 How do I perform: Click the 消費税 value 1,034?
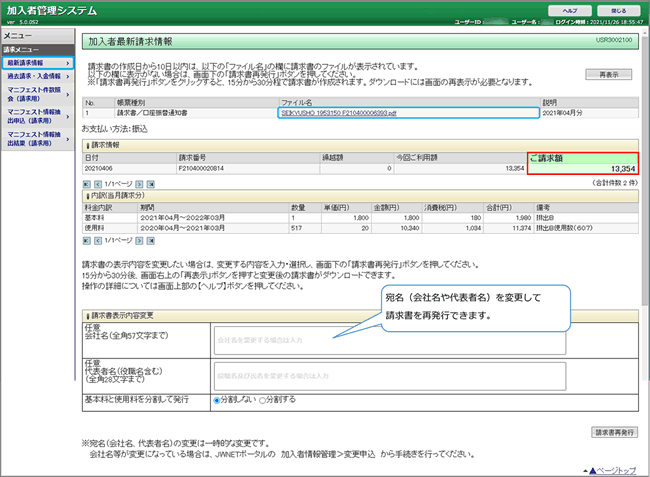pos(473,228)
